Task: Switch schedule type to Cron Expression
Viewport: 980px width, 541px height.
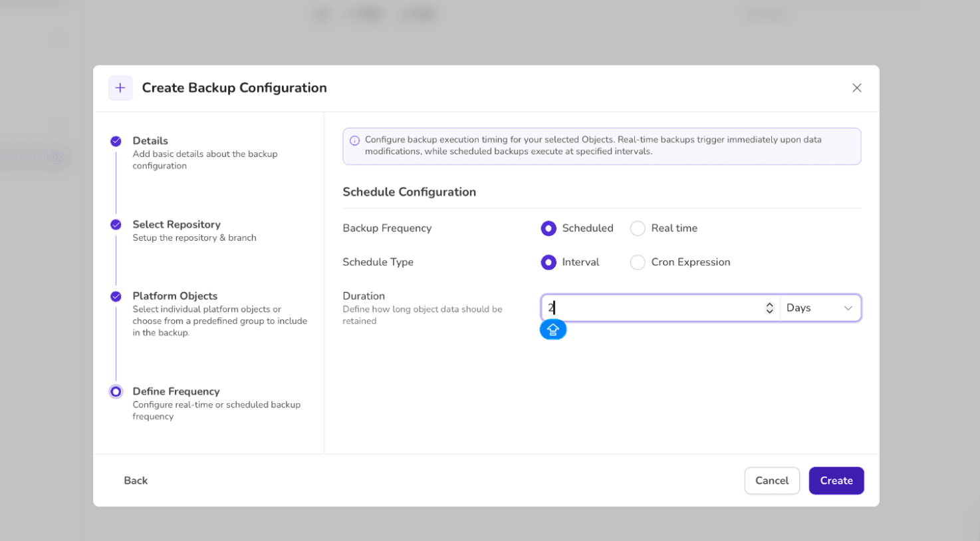Action: click(638, 262)
